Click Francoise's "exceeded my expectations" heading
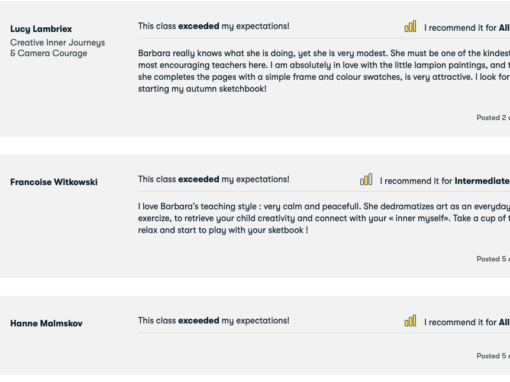This screenshot has height=382, width=510. pos(214,179)
